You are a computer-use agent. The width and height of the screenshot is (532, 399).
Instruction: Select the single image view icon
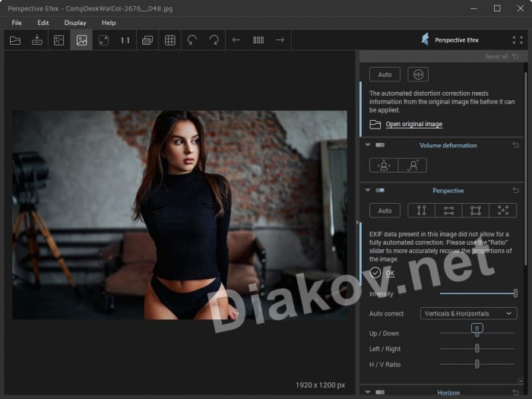click(x=81, y=40)
